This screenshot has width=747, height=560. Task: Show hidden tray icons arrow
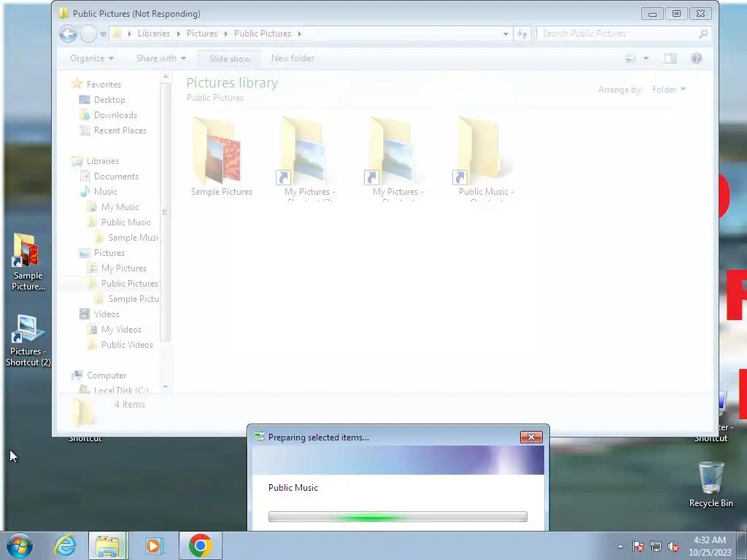(620, 546)
